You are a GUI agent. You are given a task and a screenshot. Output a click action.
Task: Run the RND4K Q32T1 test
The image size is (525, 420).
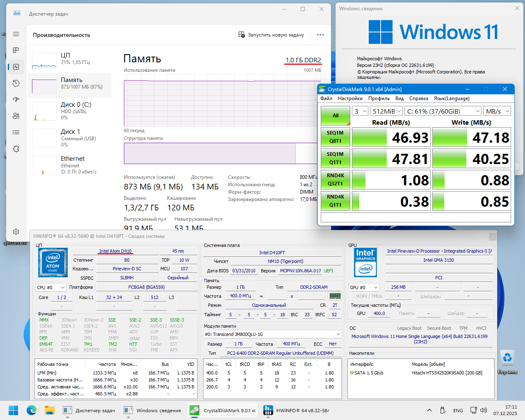(336, 180)
